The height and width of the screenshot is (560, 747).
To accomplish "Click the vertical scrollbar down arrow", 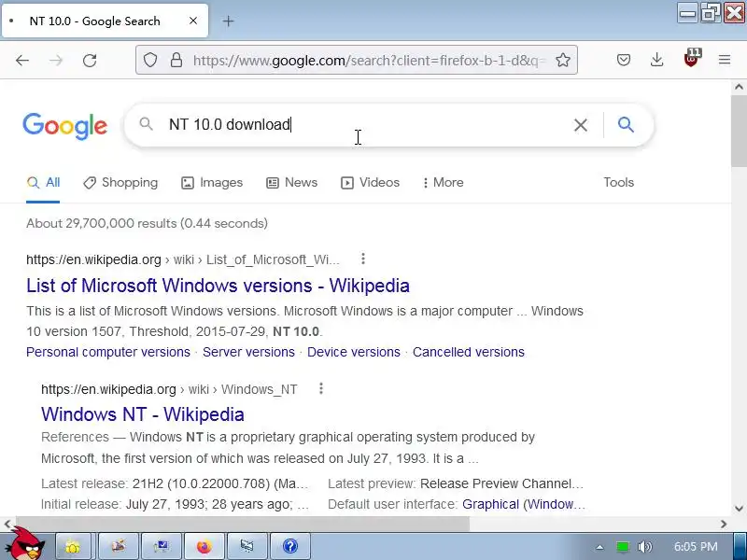I will click(739, 509).
